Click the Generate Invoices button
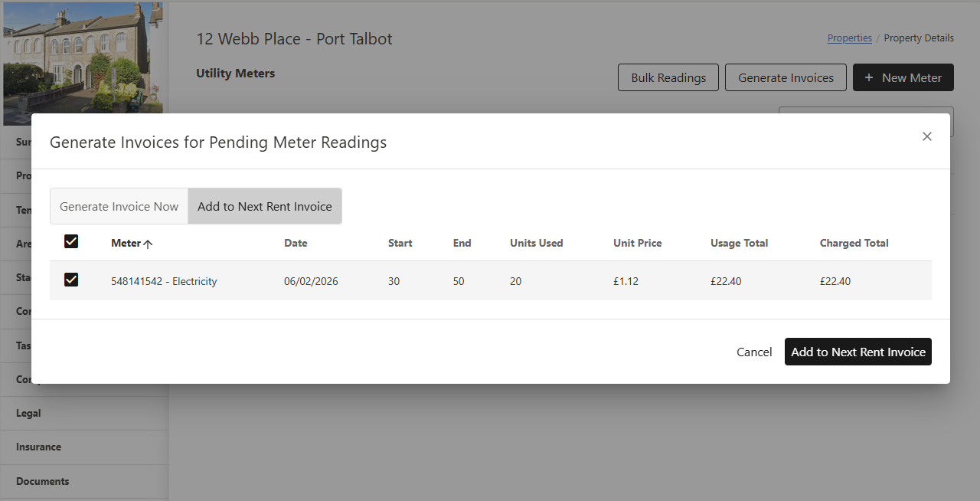This screenshot has height=501, width=980. point(786,77)
